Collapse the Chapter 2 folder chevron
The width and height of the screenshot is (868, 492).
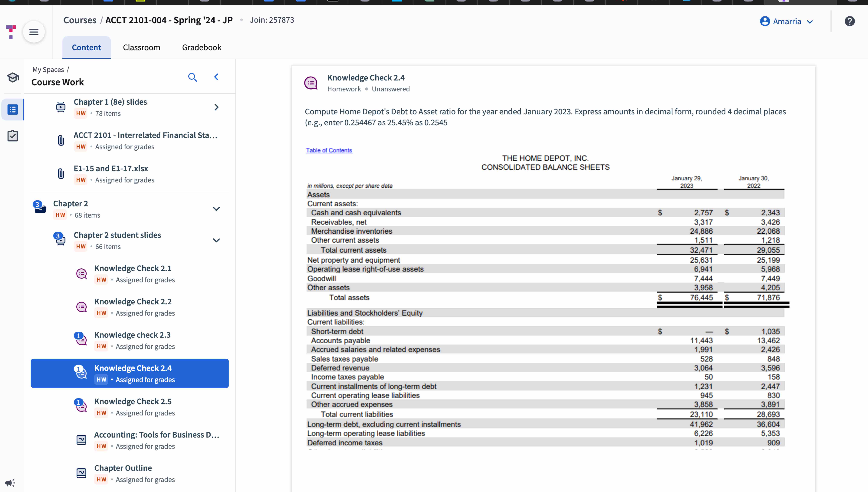point(216,209)
